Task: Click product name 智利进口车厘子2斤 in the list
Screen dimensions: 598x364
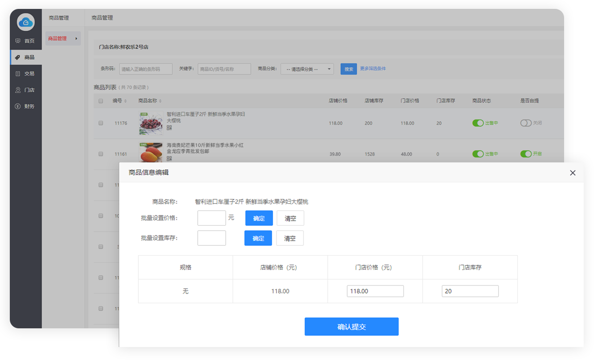Action: coord(206,117)
